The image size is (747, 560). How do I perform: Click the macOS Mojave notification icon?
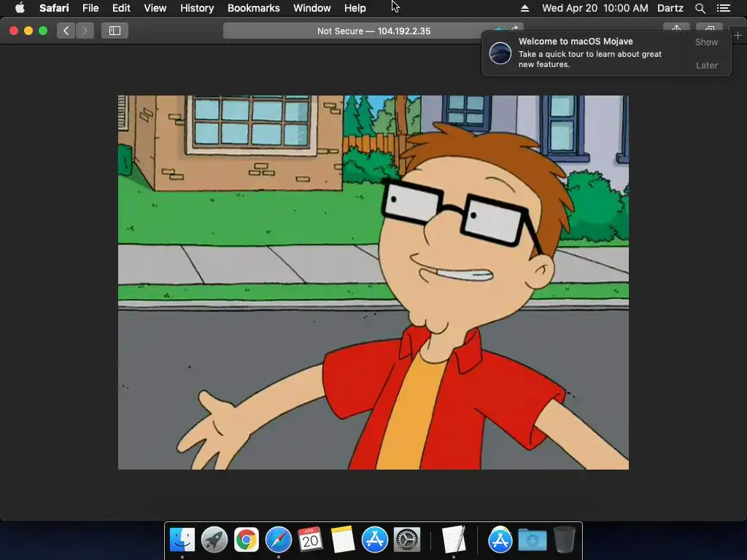pyautogui.click(x=500, y=52)
